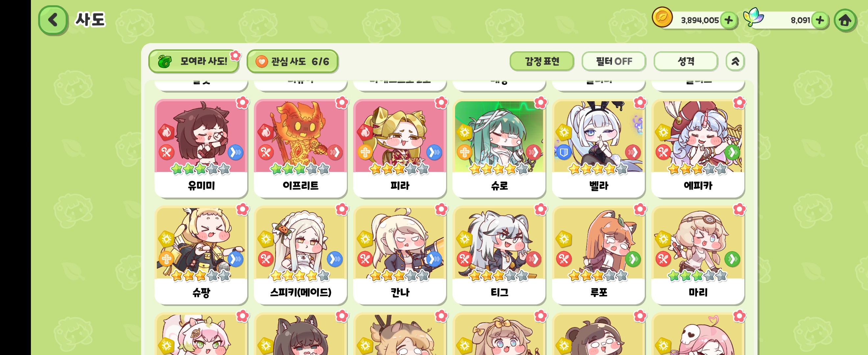Toggle flower favorite mark on 슈로 card

click(x=541, y=103)
